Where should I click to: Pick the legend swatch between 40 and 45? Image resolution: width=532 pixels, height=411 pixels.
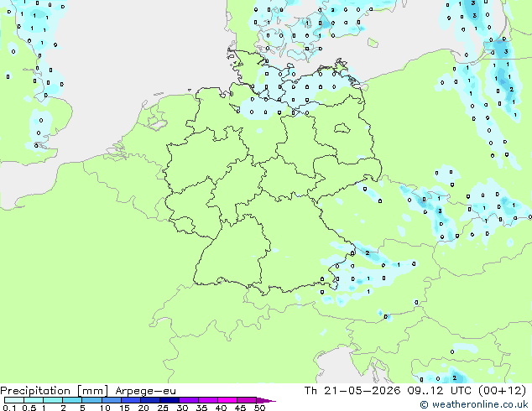[x=227, y=400]
